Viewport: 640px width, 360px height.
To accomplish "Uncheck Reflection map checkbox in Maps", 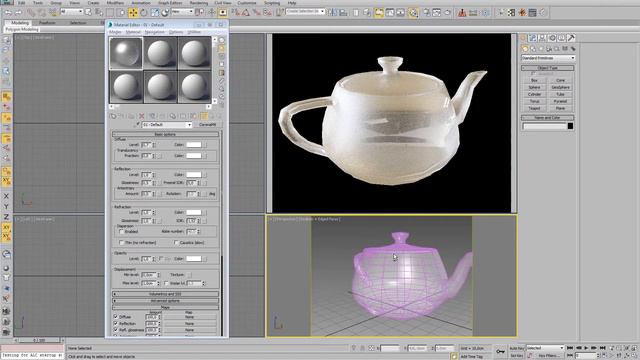I will point(116,323).
